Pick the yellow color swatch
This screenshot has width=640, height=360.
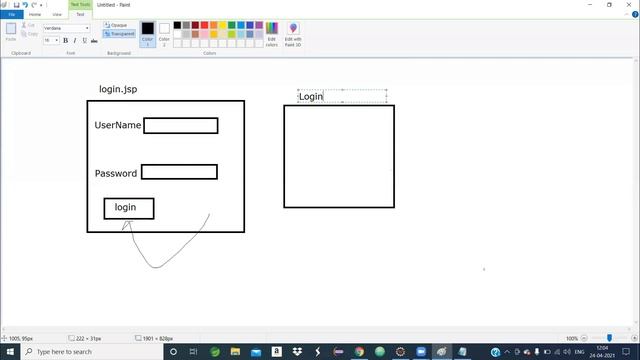pos(223,25)
